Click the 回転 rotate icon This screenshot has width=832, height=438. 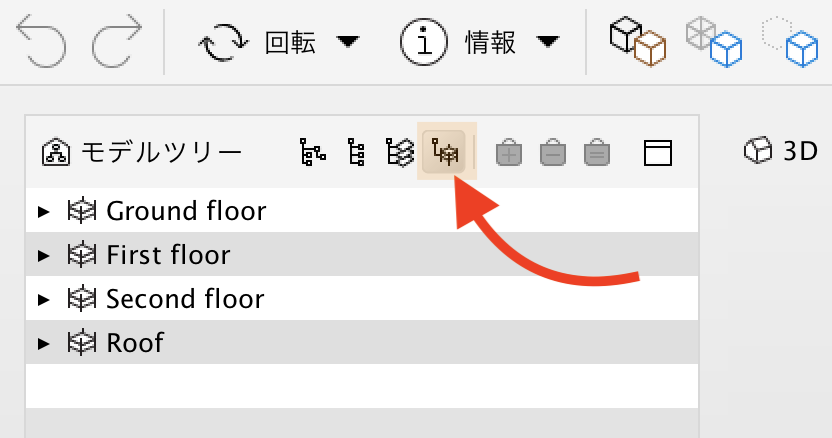click(223, 42)
